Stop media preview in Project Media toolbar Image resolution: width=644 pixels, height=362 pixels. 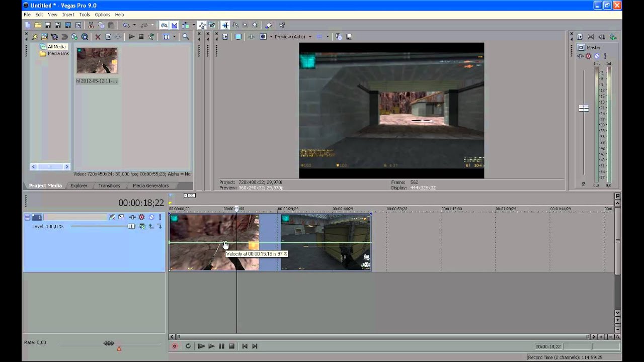point(141,37)
